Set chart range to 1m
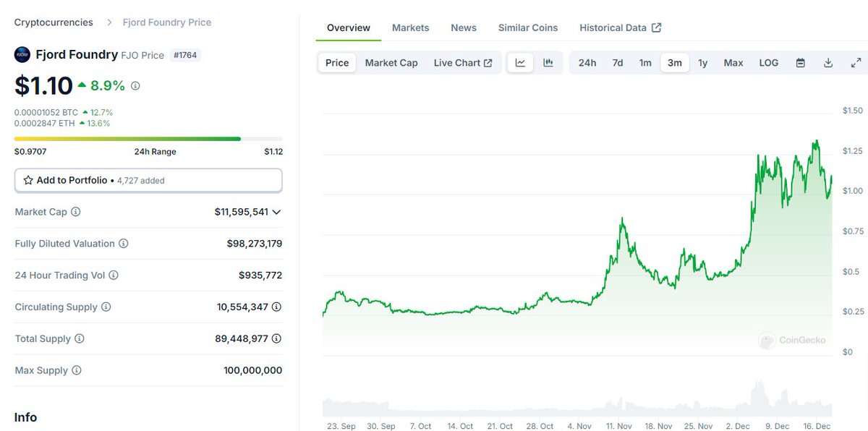Image resolution: width=868 pixels, height=431 pixels. 645,63
